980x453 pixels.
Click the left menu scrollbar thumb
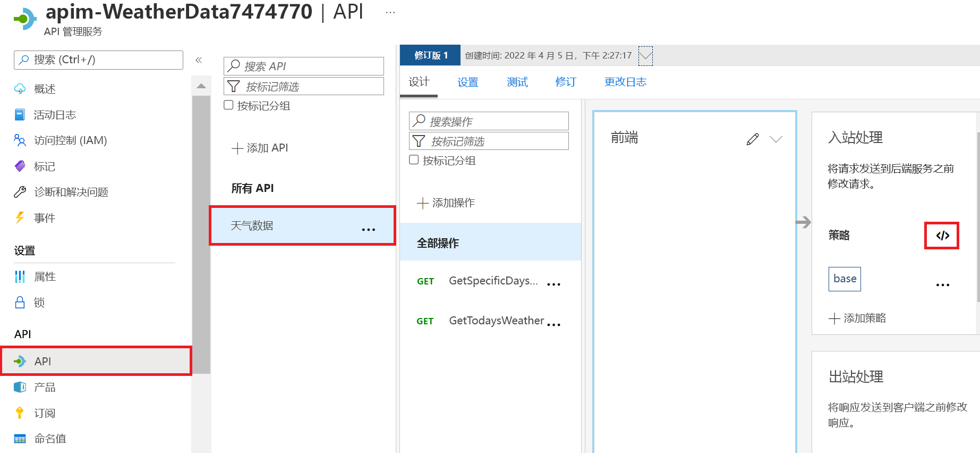(201, 234)
